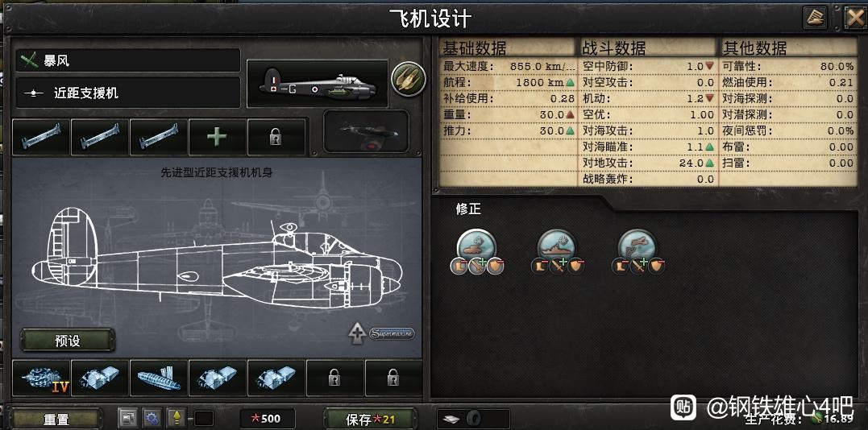This screenshot has width=868, height=430.
Task: Open the round mission icon button
Action: point(409,79)
